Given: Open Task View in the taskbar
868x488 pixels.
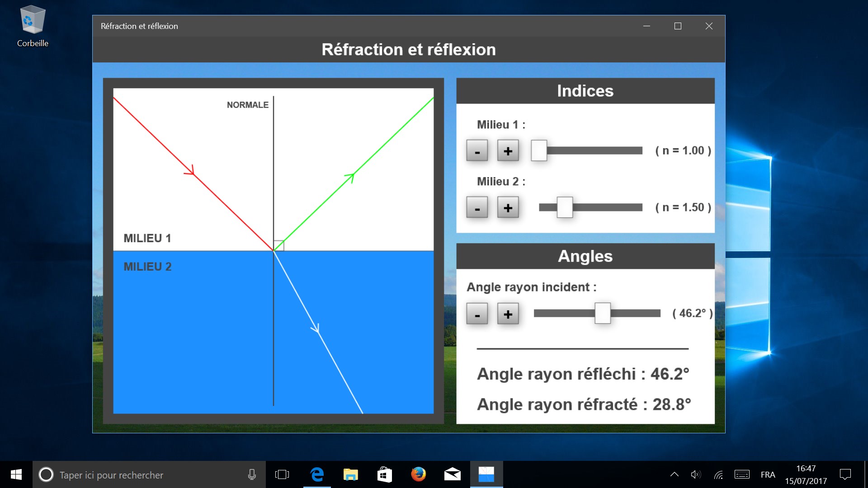Looking at the screenshot, I should 282,474.
